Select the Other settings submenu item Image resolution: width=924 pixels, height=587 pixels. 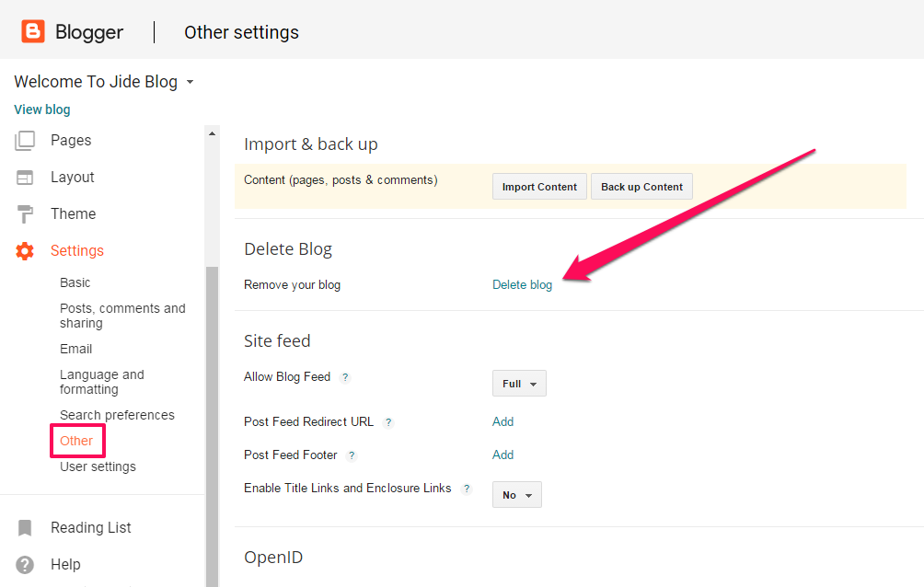pyautogui.click(x=76, y=441)
